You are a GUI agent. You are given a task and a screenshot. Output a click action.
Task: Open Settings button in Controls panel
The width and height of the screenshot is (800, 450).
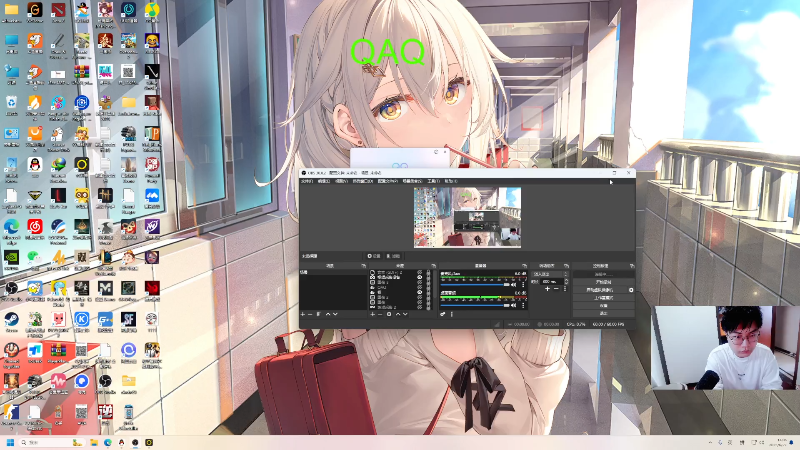coord(604,306)
